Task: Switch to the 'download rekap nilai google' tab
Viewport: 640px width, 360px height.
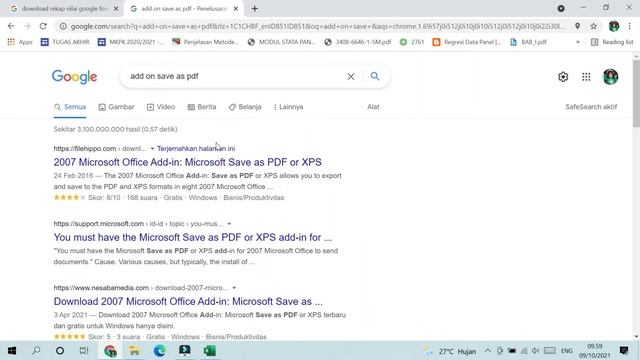Action: (63, 9)
